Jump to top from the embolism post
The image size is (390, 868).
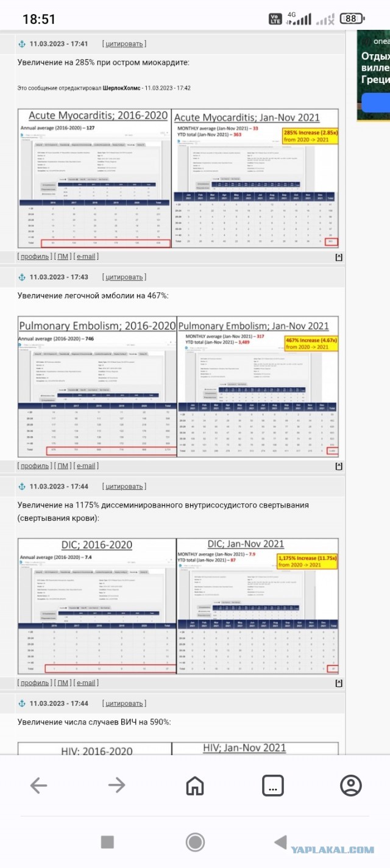339,466
